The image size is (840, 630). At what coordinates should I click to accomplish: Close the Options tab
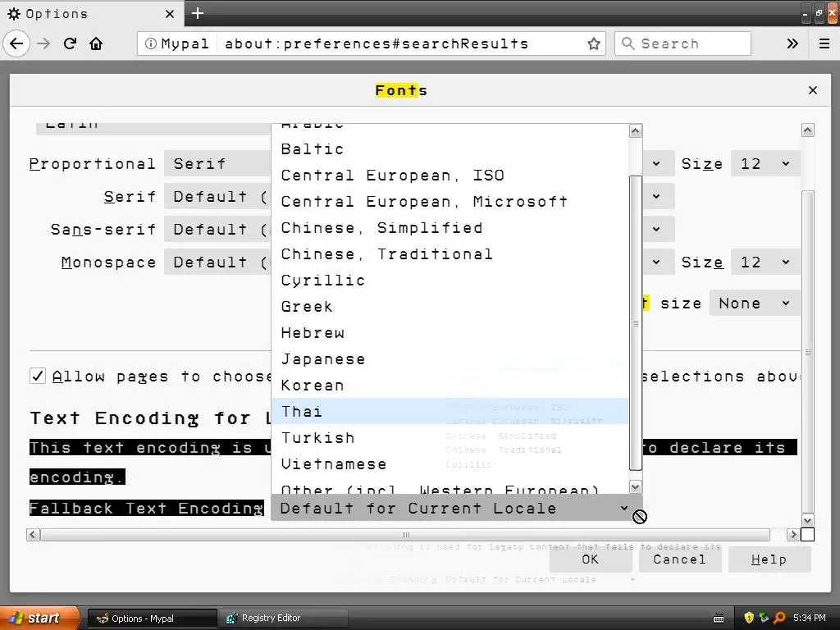tap(170, 14)
